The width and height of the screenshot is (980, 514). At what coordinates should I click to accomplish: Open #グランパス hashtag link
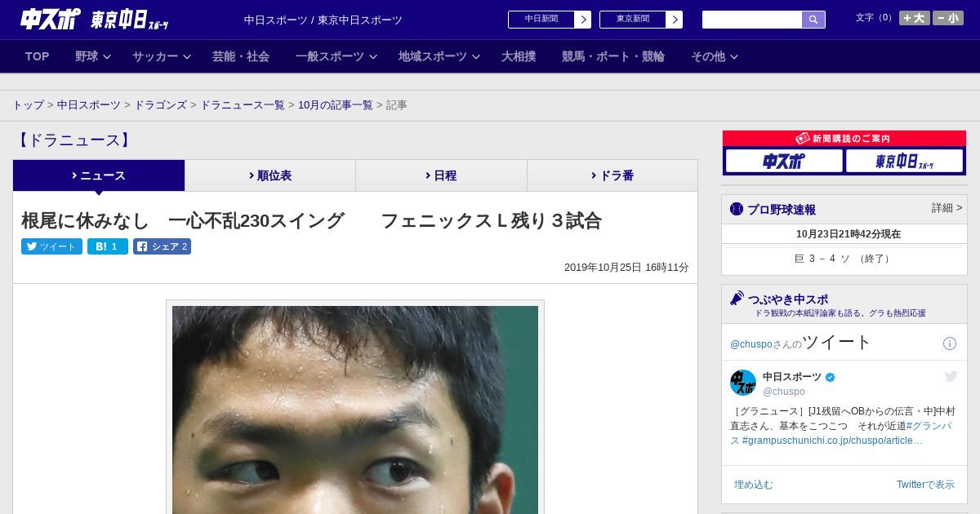tap(929, 426)
